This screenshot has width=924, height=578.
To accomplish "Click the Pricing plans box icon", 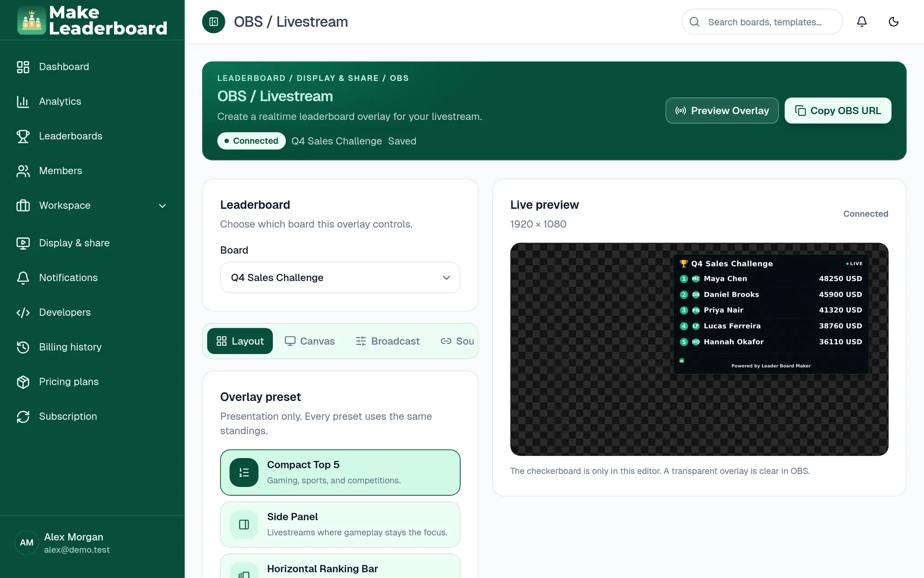I will pyautogui.click(x=23, y=382).
